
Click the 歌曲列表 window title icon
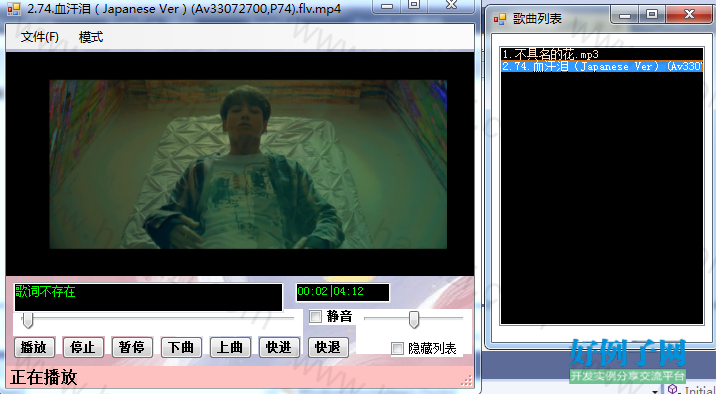coord(500,19)
